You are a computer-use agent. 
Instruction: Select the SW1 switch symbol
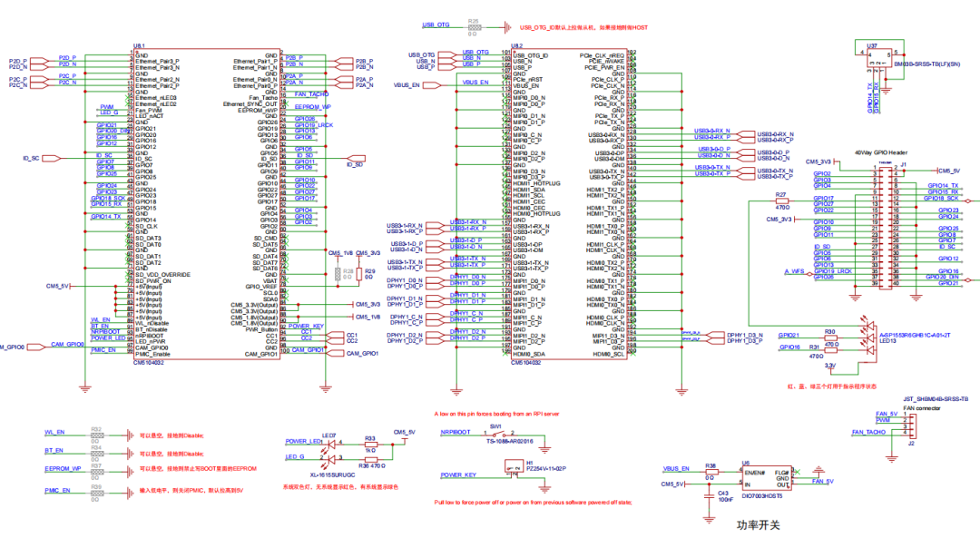pos(497,434)
